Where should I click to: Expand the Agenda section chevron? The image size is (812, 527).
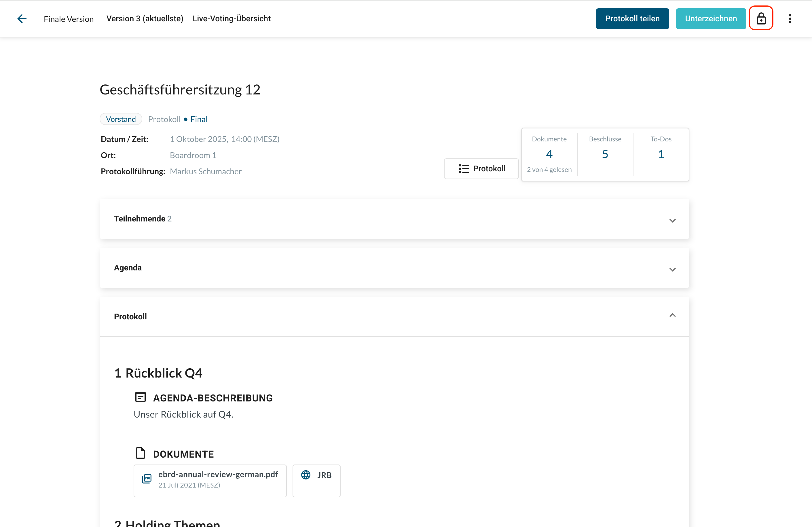tap(672, 269)
